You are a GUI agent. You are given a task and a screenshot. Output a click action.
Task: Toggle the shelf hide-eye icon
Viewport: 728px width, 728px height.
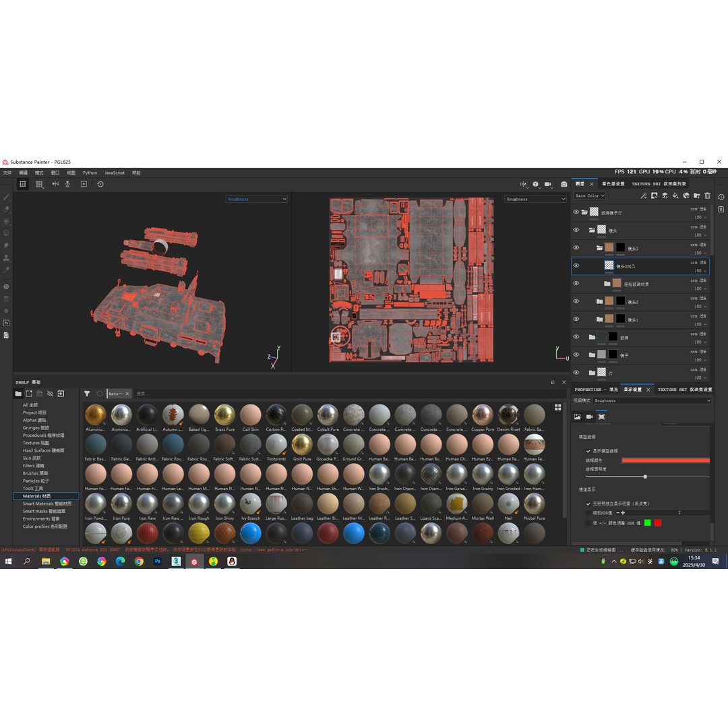[x=50, y=394]
